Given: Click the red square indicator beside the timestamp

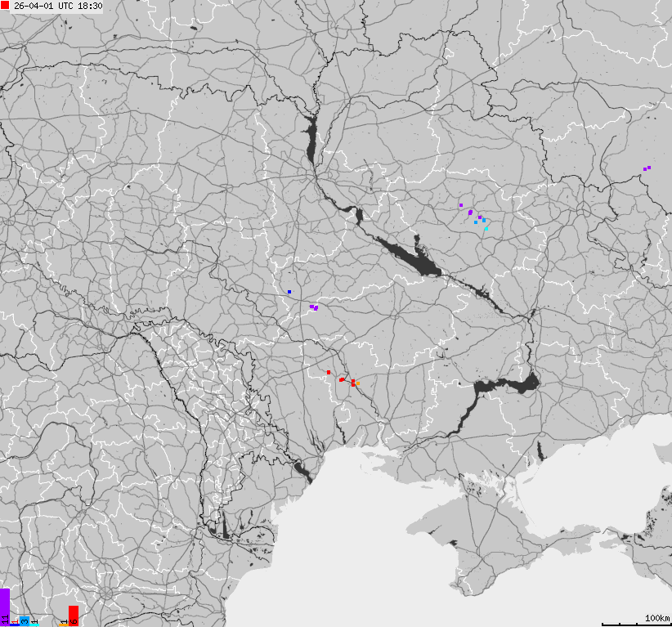Looking at the screenshot, I should (x=6, y=6).
